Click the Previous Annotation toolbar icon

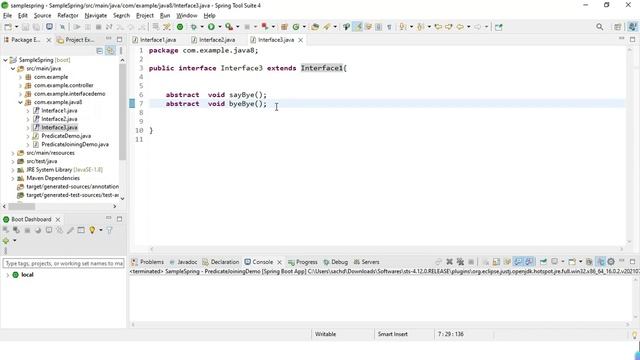421,27
